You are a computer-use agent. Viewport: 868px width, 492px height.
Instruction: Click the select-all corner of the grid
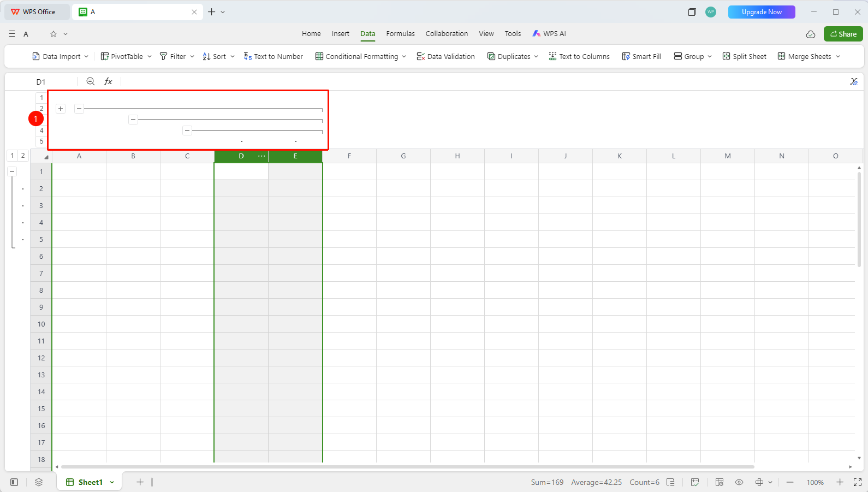click(x=41, y=156)
